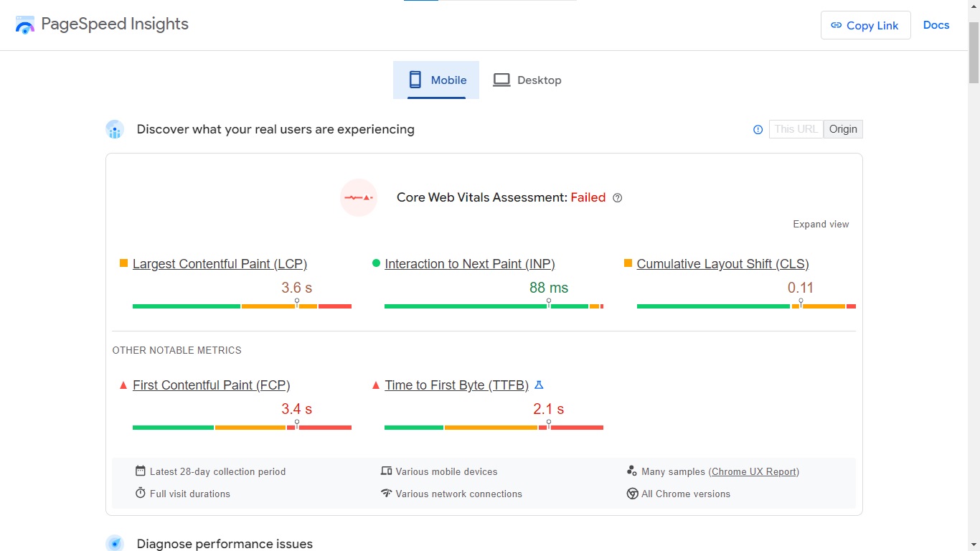This screenshot has width=980, height=551.
Task: Click the 3.6 s LCP value
Action: [x=296, y=288]
